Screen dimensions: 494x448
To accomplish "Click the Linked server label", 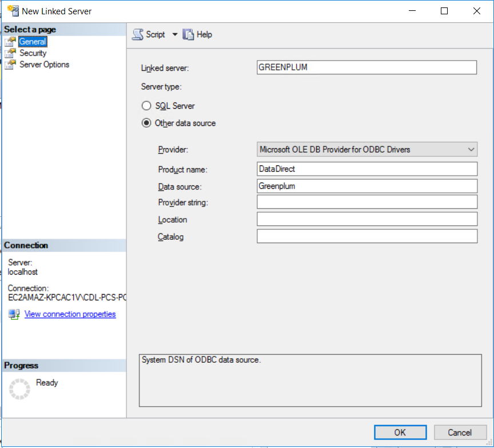I will click(x=165, y=68).
